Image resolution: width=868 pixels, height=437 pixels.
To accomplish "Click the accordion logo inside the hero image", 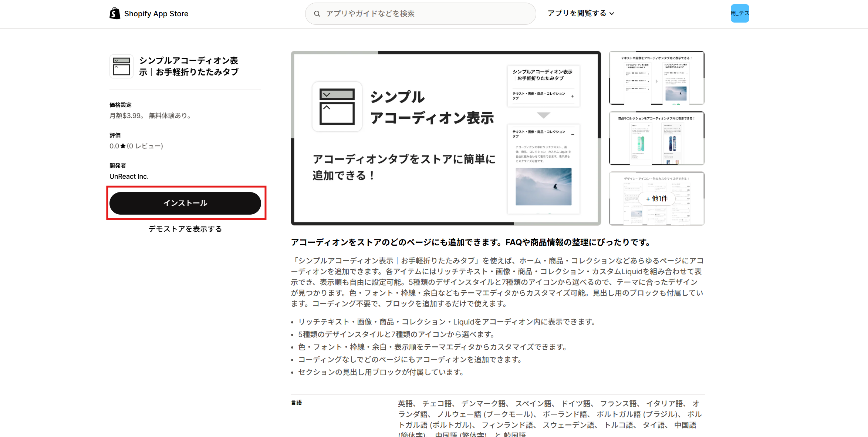I will click(x=337, y=107).
